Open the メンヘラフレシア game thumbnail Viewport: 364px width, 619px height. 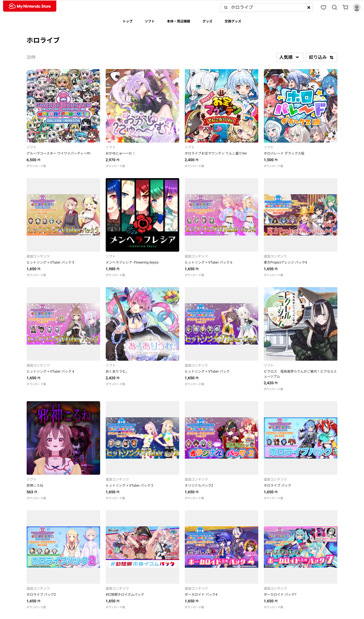(142, 215)
